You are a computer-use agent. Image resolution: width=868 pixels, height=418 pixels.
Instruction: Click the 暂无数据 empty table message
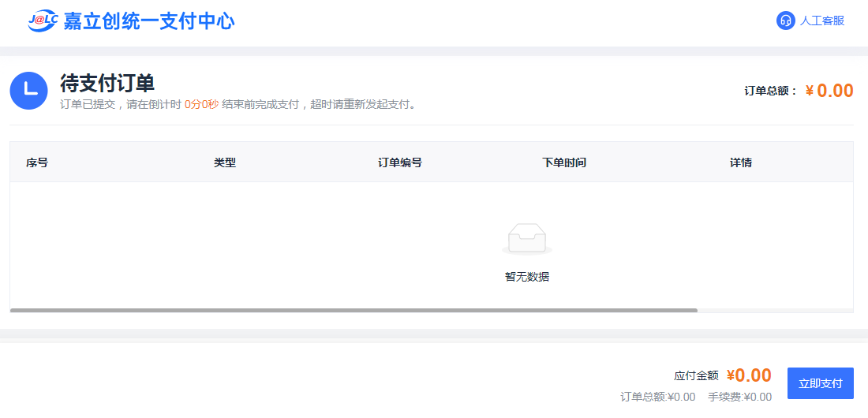click(527, 277)
